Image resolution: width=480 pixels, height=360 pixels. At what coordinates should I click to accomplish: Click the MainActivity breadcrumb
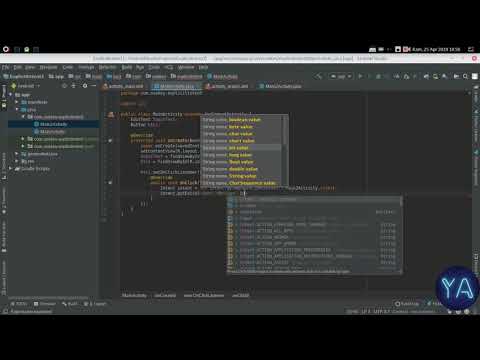click(x=134, y=295)
